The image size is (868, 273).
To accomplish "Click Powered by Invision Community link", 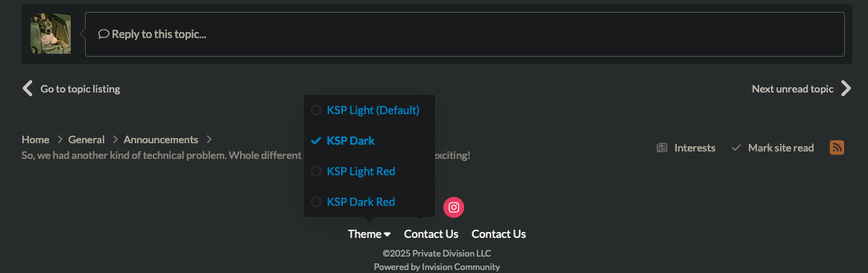I will [x=437, y=267].
